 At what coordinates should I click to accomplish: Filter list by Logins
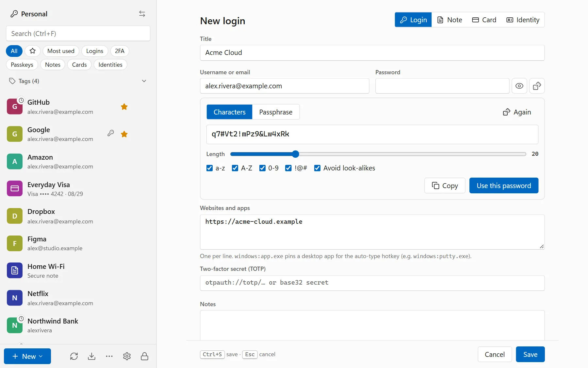click(x=95, y=51)
